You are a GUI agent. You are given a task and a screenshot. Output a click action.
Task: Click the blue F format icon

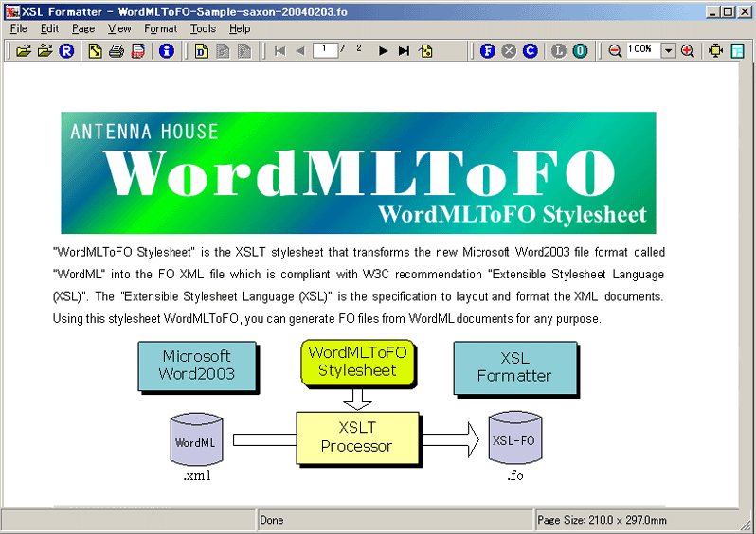coord(488,50)
